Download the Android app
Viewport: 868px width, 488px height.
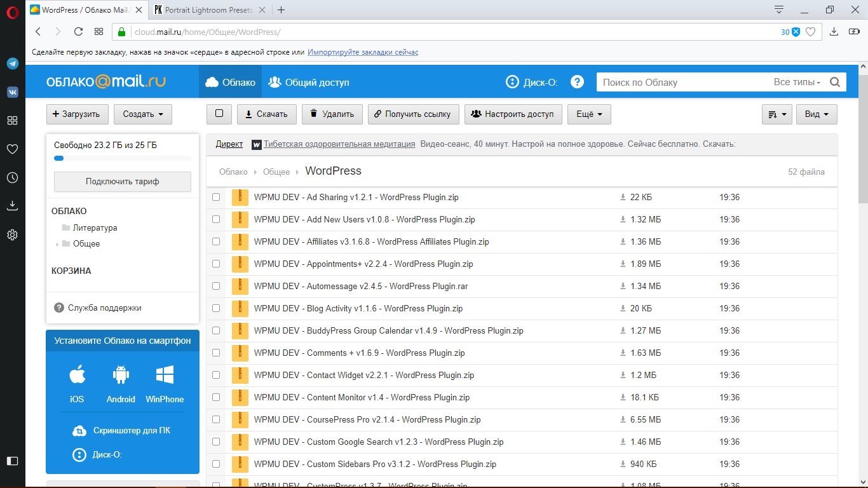121,385
